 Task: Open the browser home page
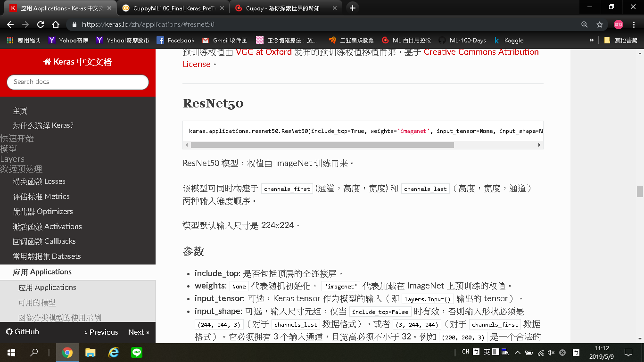coord(56,25)
